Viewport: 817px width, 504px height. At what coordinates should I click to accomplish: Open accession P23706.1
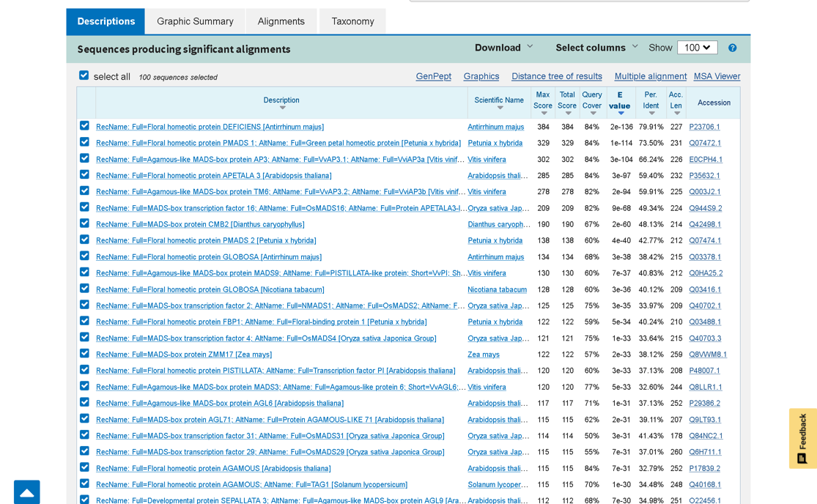click(704, 127)
